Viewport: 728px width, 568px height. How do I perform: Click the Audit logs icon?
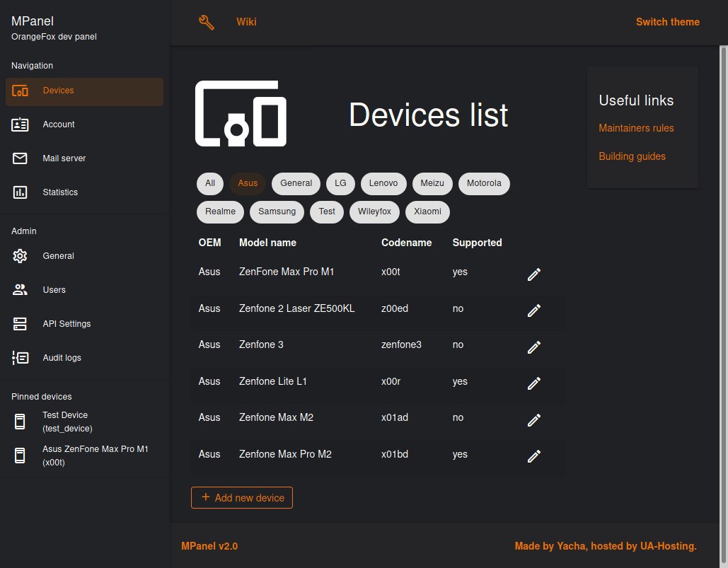click(20, 357)
